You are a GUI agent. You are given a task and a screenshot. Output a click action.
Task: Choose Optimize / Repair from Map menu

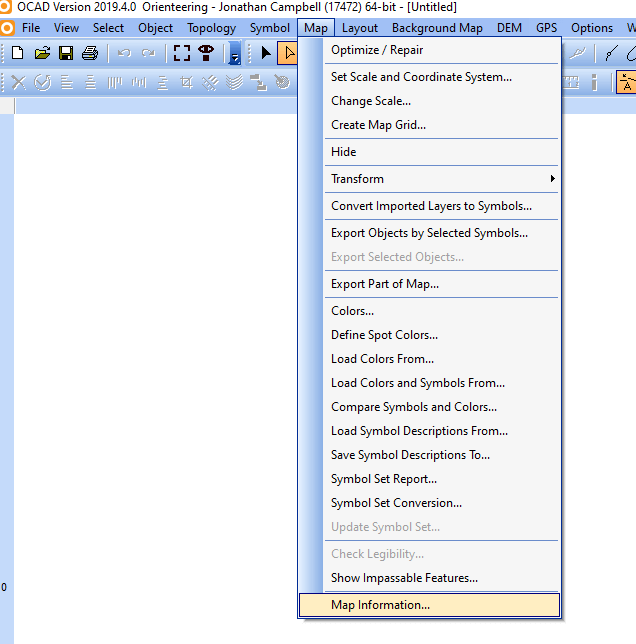click(429, 50)
